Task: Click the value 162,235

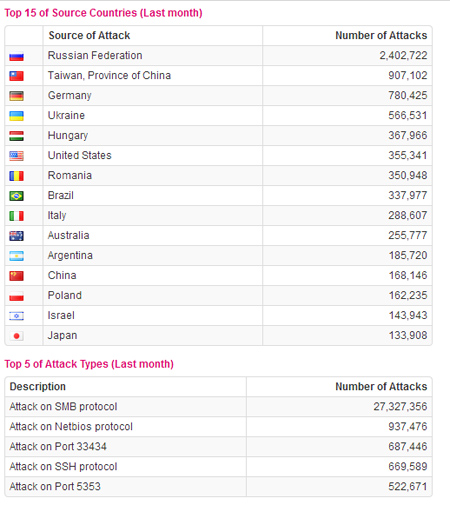Action: [408, 295]
